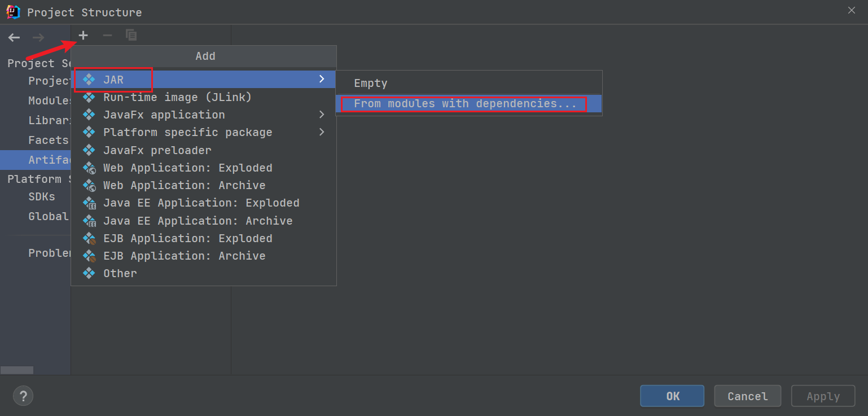Click the sidebar horizontal scrollbar thumb
The height and width of the screenshot is (416, 868).
pos(17,370)
